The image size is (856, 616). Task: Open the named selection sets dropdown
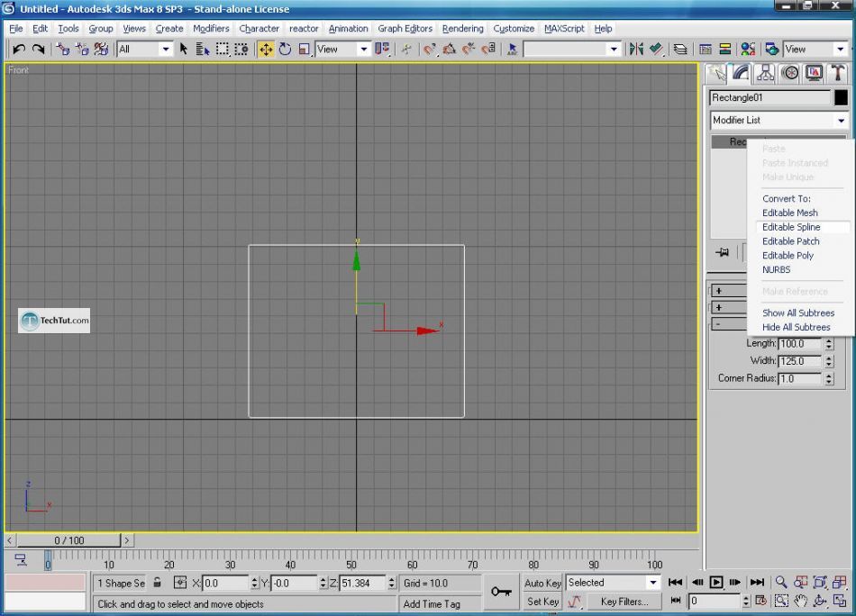coord(615,50)
